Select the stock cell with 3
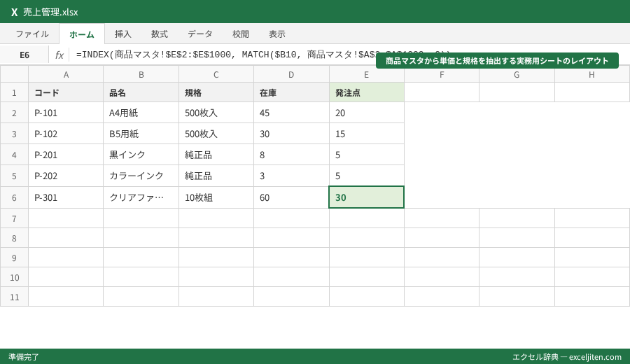 tap(291, 176)
